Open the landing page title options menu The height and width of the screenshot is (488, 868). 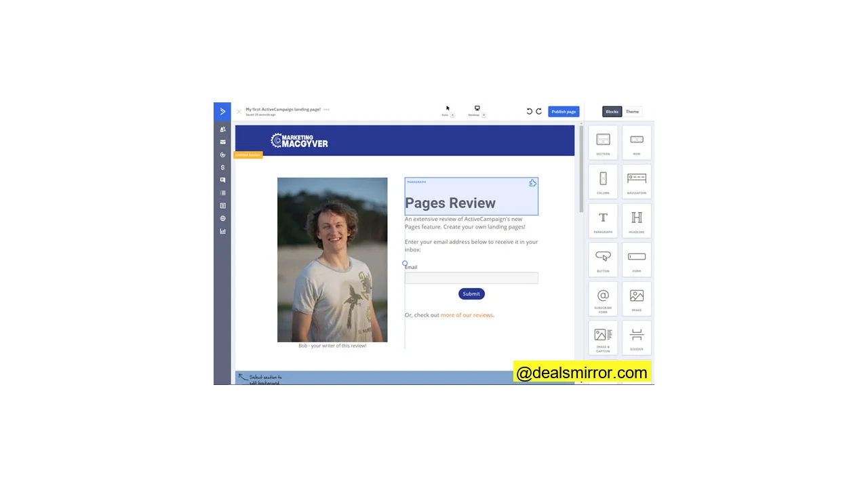pos(327,109)
